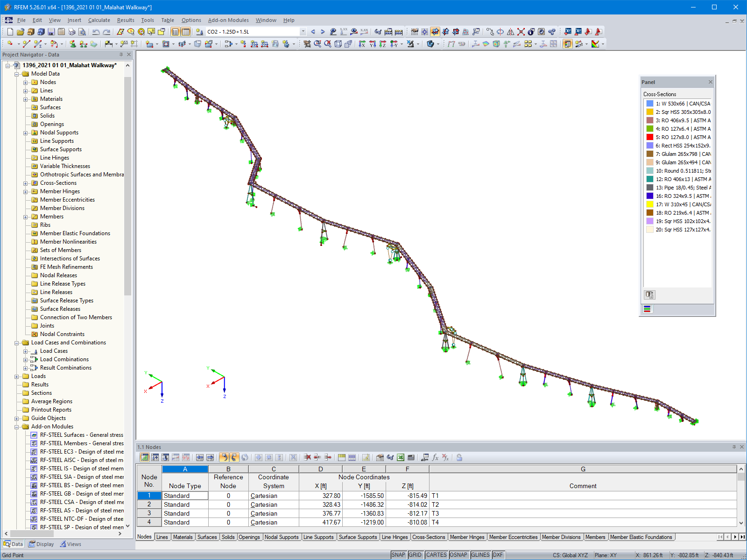Switch to the Member Hinges table tab

coord(467,537)
